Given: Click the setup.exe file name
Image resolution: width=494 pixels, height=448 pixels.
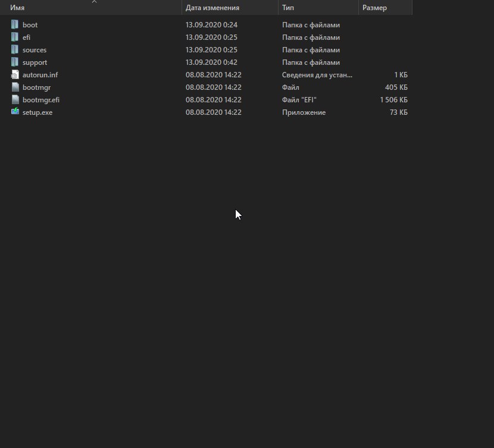Looking at the screenshot, I should [37, 112].
